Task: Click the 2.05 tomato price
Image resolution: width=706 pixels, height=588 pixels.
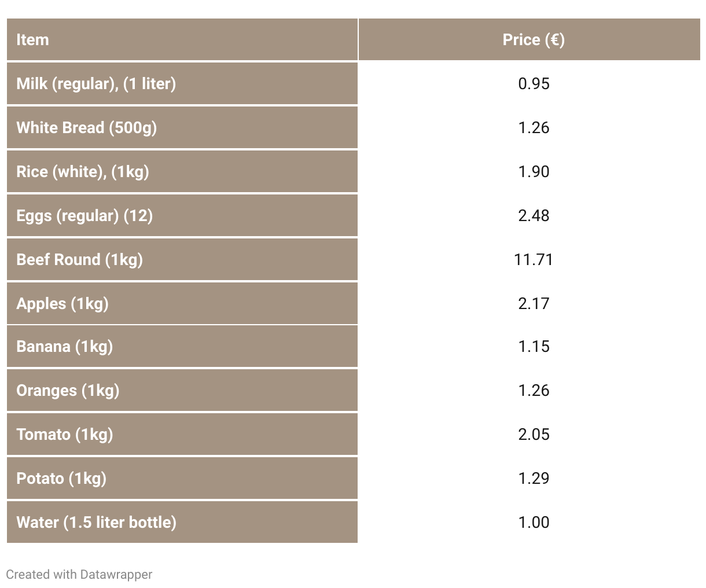Action: click(534, 434)
